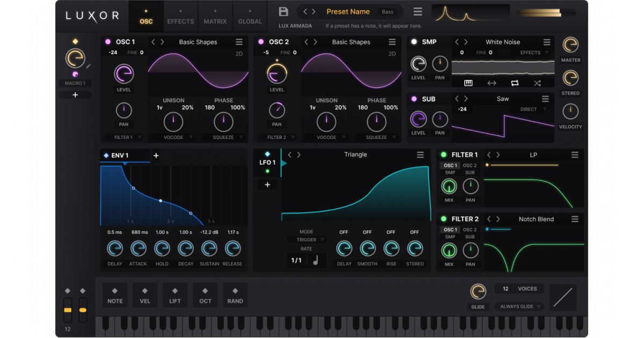Open the VOCODE dropdown under OSC 1 unison
Image resolution: width=644 pixels, height=338 pixels.
(x=173, y=137)
